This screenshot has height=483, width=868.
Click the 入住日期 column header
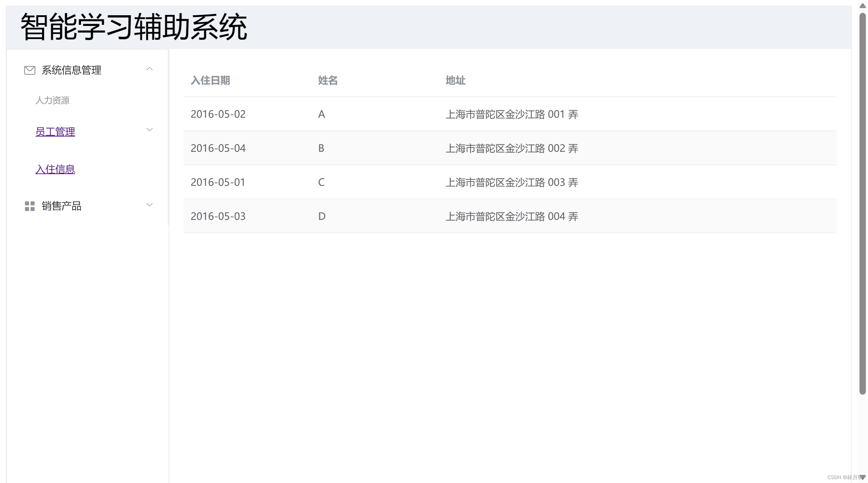[x=210, y=80]
